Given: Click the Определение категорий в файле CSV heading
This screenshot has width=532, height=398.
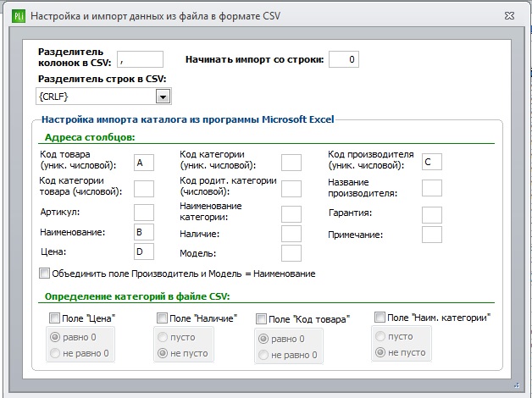Looking at the screenshot, I should tap(137, 296).
